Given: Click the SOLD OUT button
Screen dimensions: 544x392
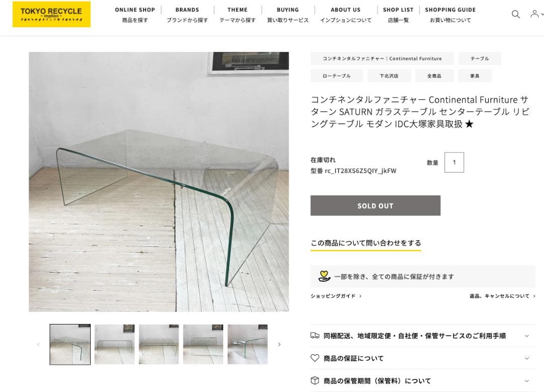Looking at the screenshot, I should pos(375,206).
